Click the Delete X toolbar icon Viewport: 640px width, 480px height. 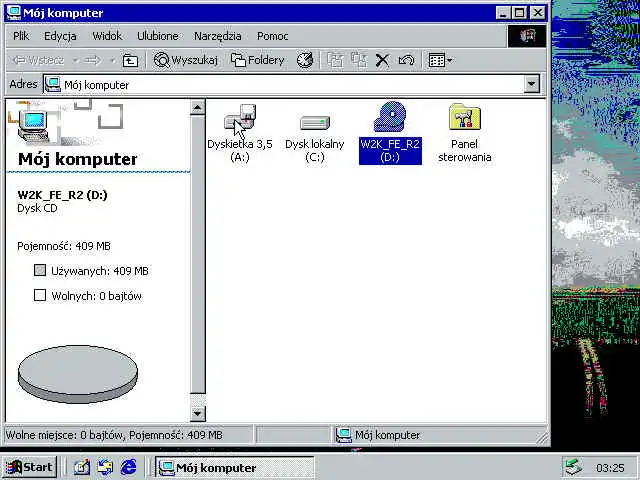click(x=382, y=60)
